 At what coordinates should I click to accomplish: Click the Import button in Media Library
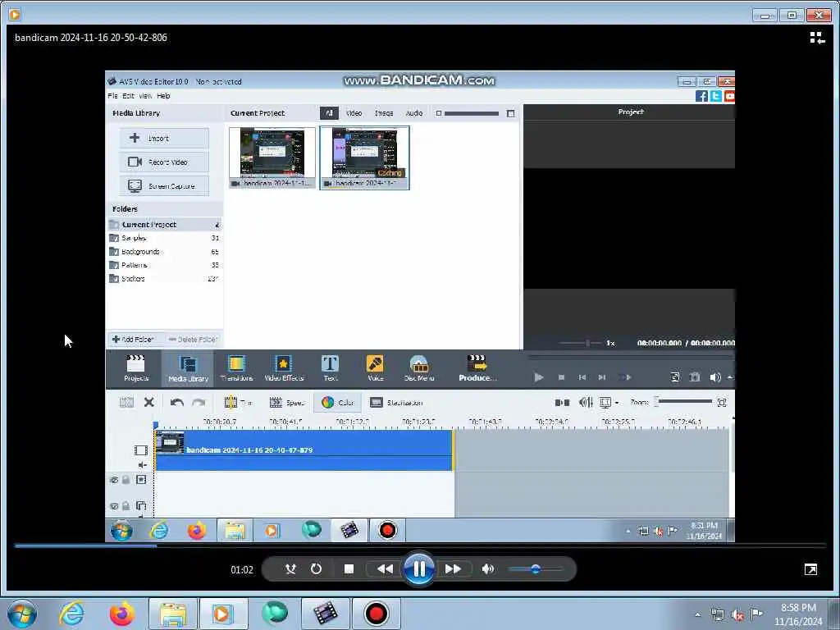point(164,138)
